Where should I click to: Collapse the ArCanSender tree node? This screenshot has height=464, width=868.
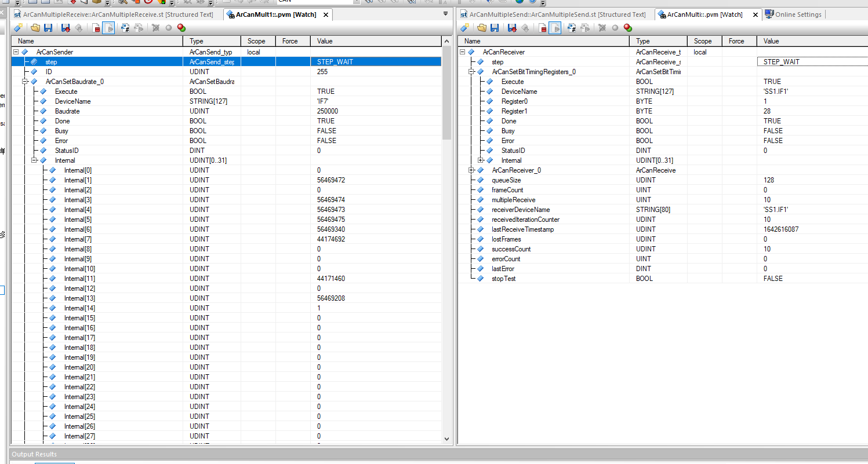click(x=16, y=52)
